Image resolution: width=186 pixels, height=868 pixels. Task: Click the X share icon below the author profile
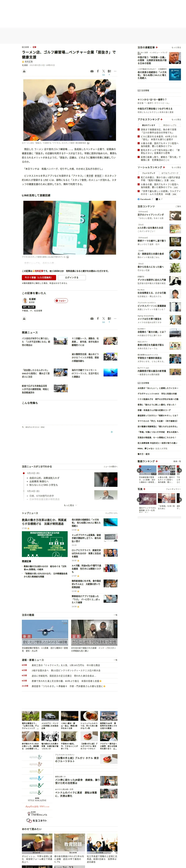pos(104,318)
